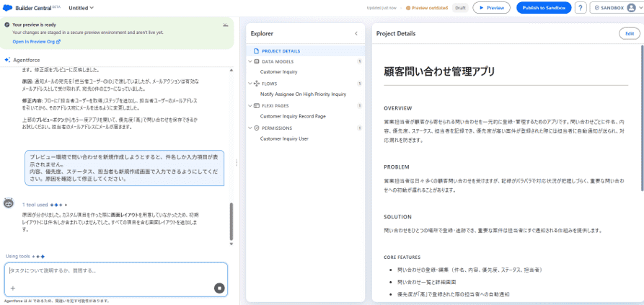
Task: Click the Draft status badge
Action: (x=460, y=8)
